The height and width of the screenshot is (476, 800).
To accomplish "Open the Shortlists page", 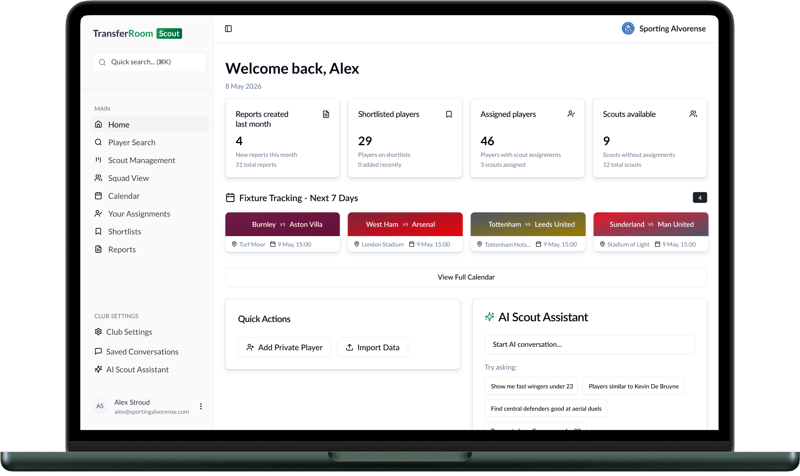I will pyautogui.click(x=150, y=232).
